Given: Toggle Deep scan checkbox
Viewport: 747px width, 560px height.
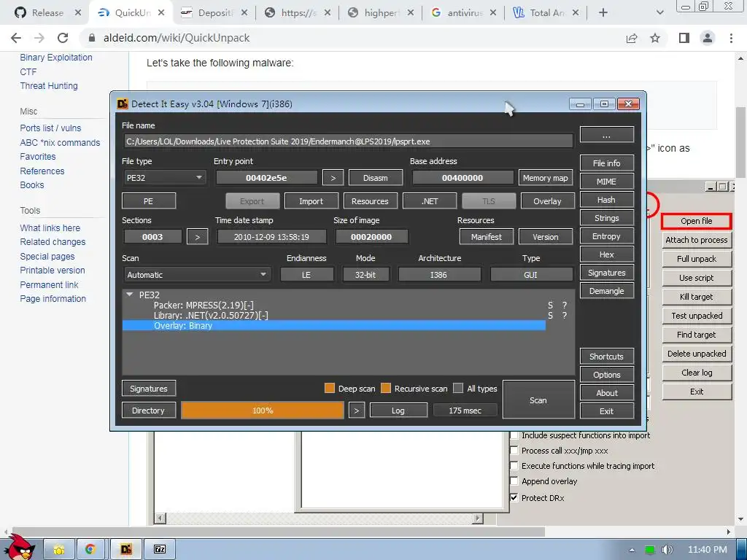Looking at the screenshot, I should (x=329, y=388).
